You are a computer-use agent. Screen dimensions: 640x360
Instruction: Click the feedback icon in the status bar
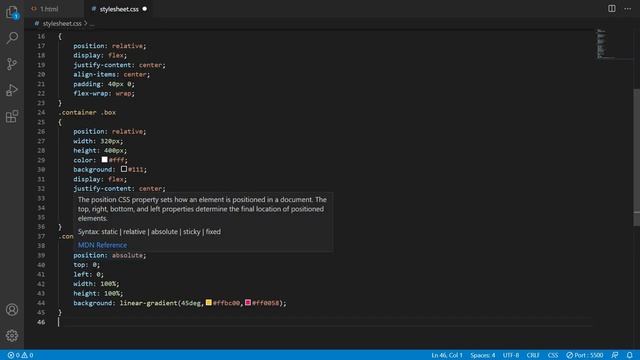click(x=615, y=355)
